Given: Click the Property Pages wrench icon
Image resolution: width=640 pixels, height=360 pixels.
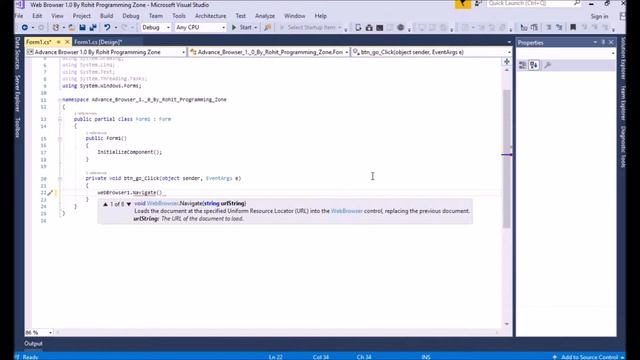Looking at the screenshot, I should (548, 65).
